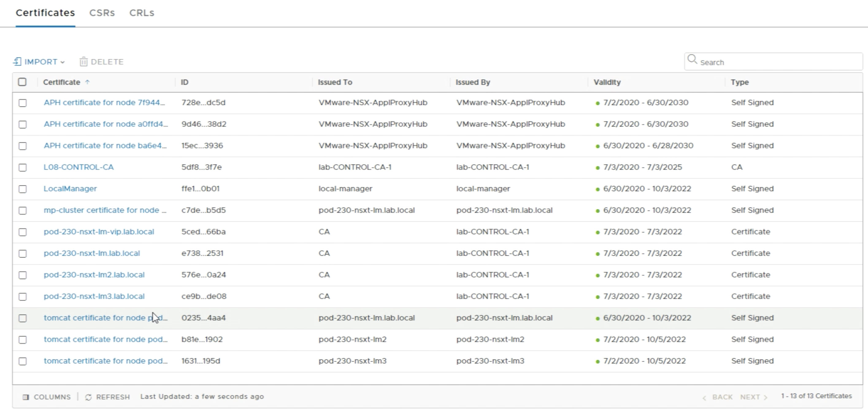Click the green validity dot for L08-CONTROL-CA
This screenshot has width=868, height=415.
click(x=598, y=168)
